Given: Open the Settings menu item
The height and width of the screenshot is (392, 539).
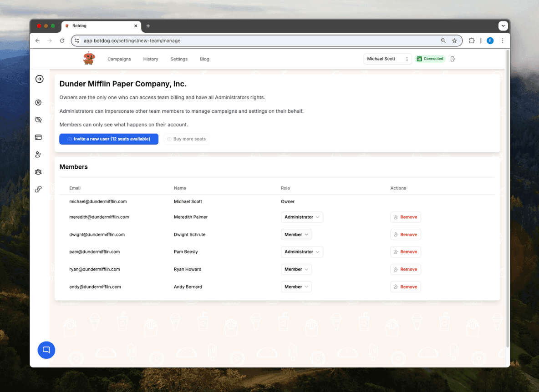Looking at the screenshot, I should point(179,59).
